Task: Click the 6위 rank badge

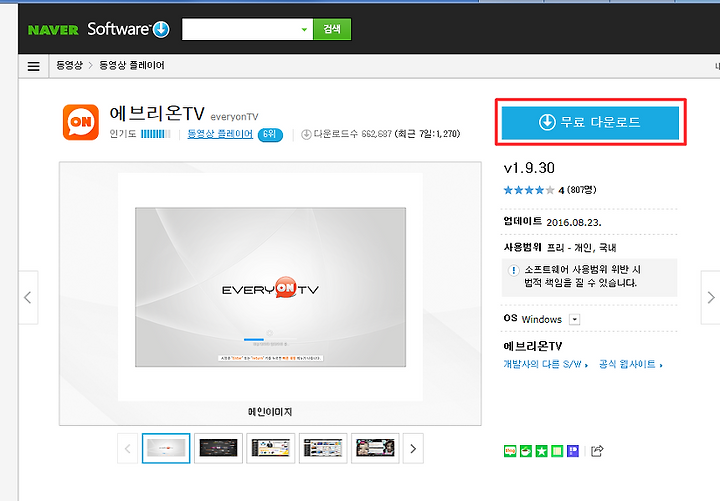Action: 270,134
